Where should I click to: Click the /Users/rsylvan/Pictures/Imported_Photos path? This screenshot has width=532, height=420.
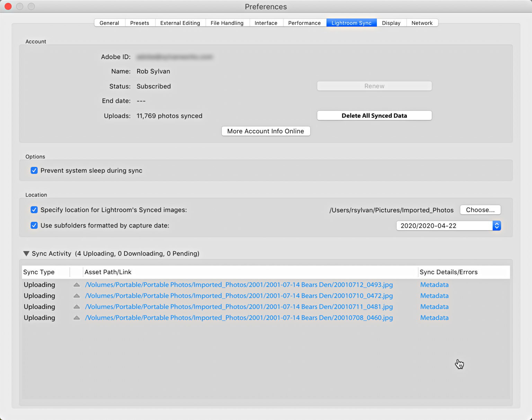(391, 210)
